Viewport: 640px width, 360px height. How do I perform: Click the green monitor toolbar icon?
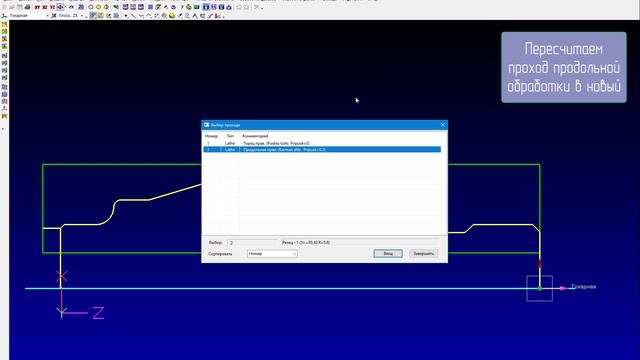click(x=196, y=7)
